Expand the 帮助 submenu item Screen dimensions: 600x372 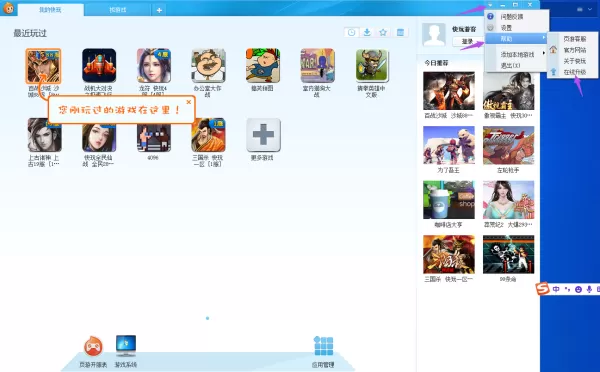coord(517,39)
